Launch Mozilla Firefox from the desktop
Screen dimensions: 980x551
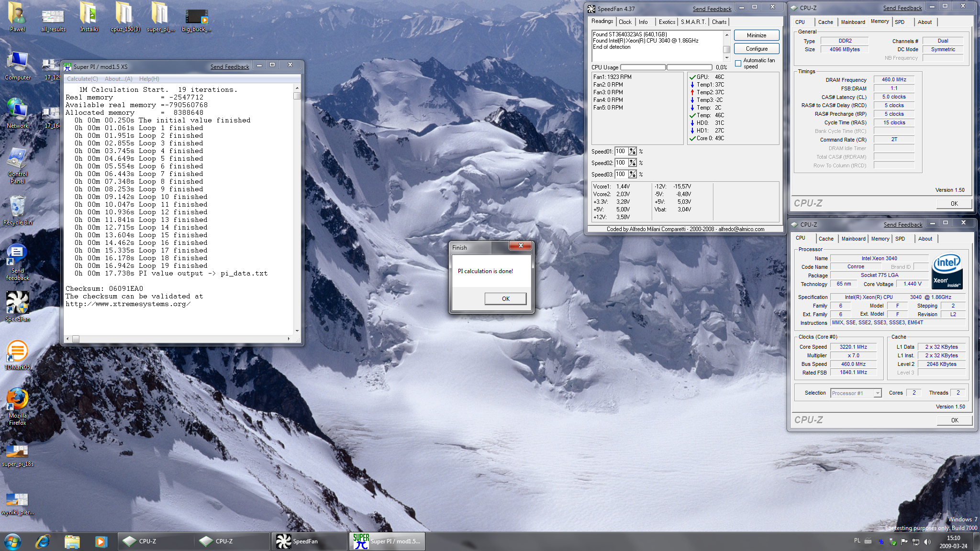(x=17, y=400)
